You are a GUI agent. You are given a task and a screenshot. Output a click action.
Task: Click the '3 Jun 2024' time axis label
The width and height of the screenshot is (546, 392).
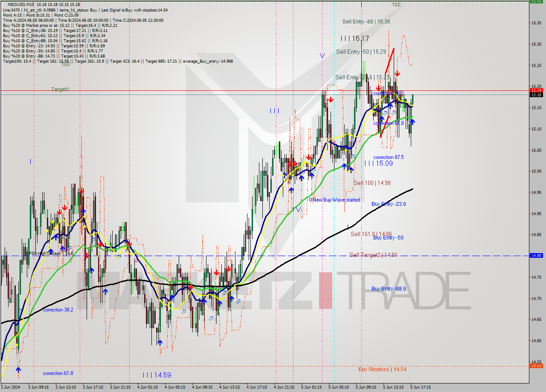[x=10, y=387]
